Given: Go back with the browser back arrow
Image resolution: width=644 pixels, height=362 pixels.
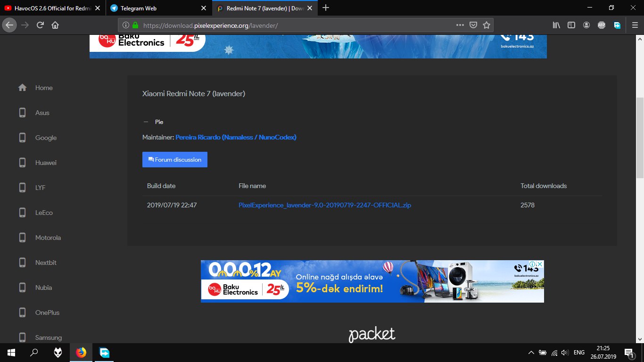Looking at the screenshot, I should [x=10, y=25].
